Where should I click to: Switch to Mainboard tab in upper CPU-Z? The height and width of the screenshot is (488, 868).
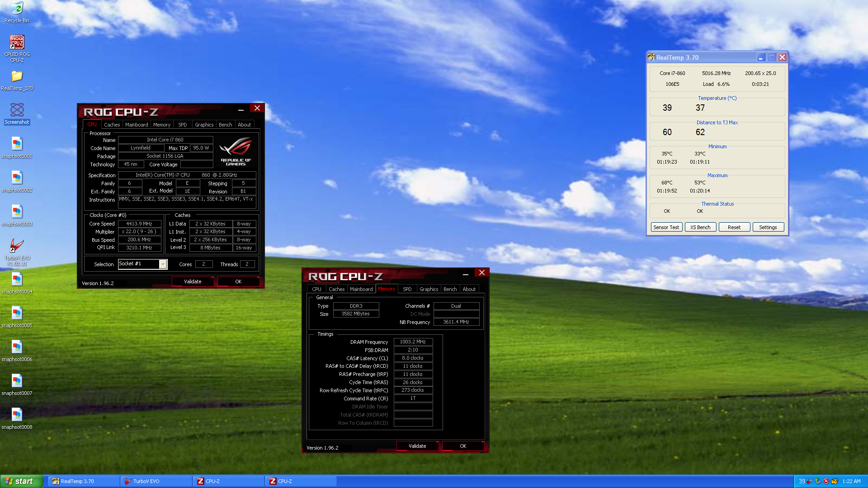(137, 125)
